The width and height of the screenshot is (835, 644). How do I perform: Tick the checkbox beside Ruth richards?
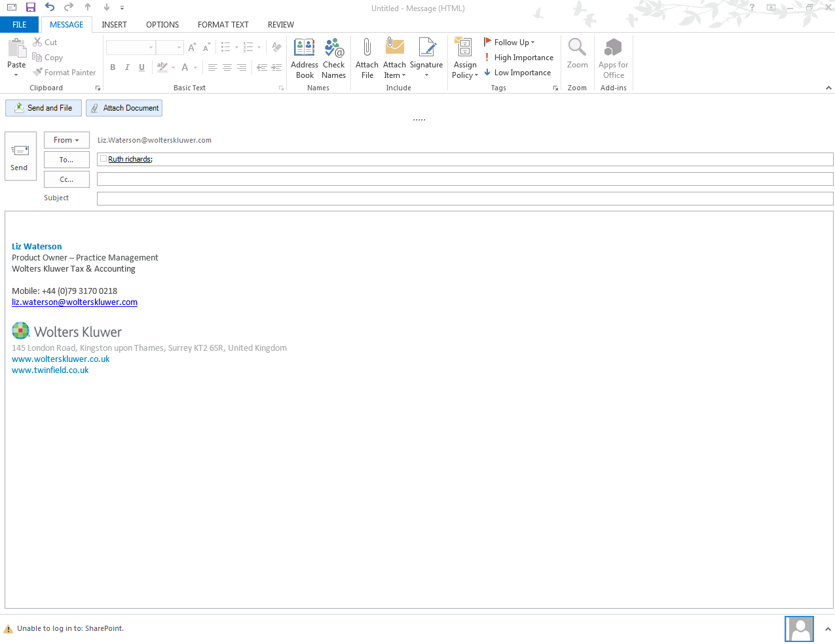tap(103, 159)
